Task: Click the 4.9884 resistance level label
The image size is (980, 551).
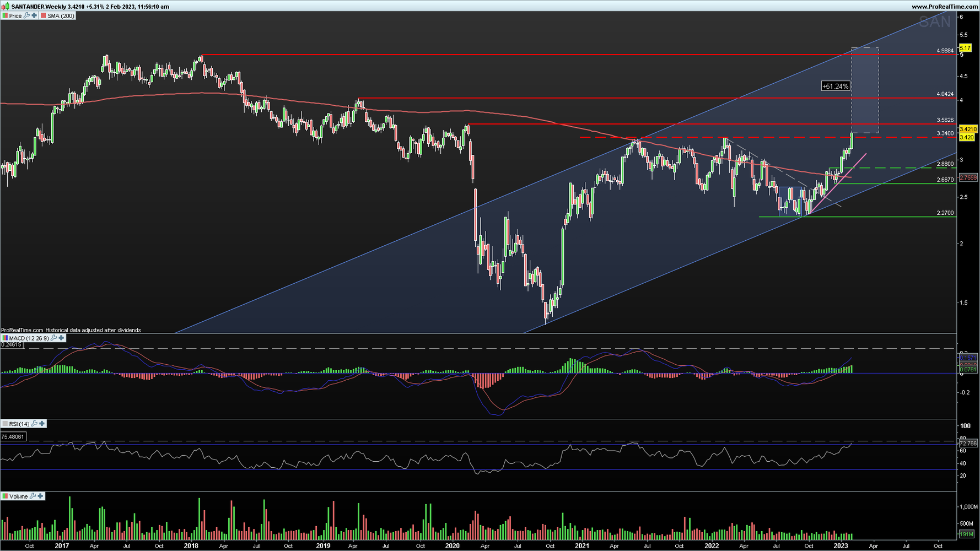Action: tap(945, 51)
